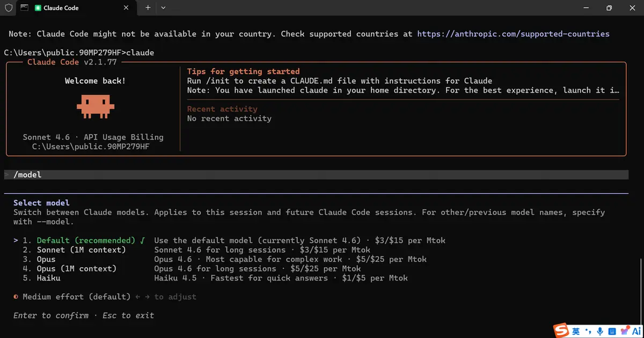Screen dimensions: 644x338
Task: Click 'Use the default model' description
Action: pos(299,240)
